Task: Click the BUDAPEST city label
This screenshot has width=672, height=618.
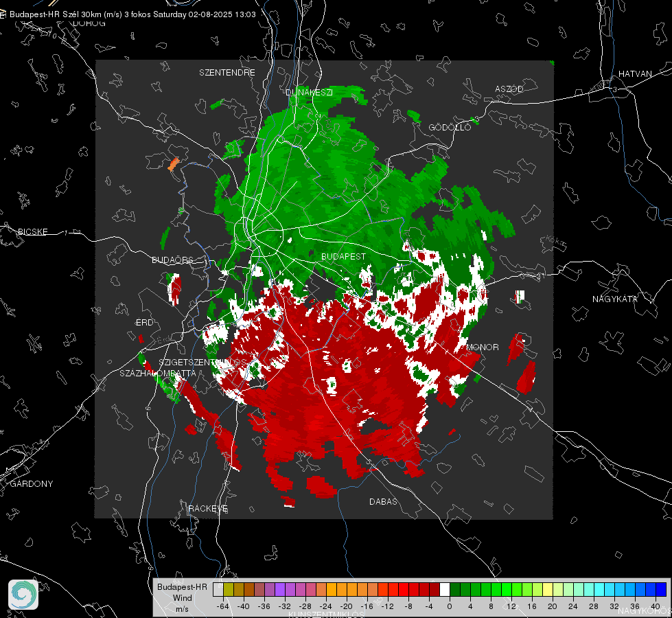Action: [343, 256]
